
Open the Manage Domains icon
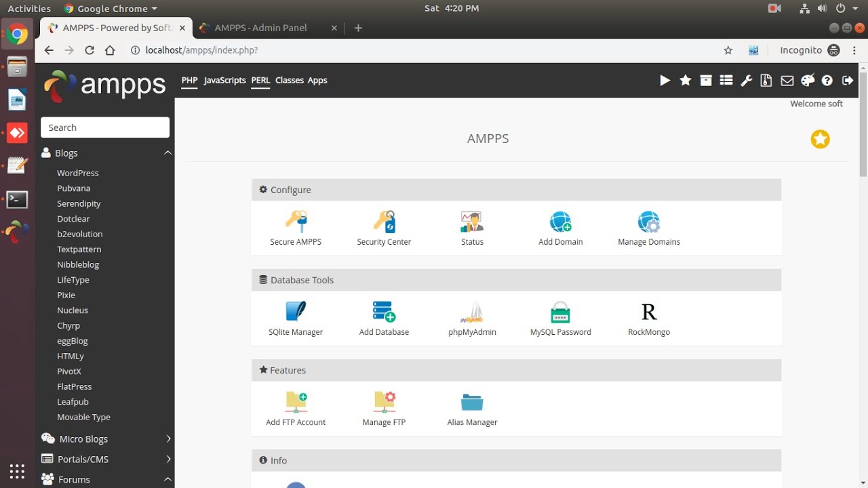[649, 222]
